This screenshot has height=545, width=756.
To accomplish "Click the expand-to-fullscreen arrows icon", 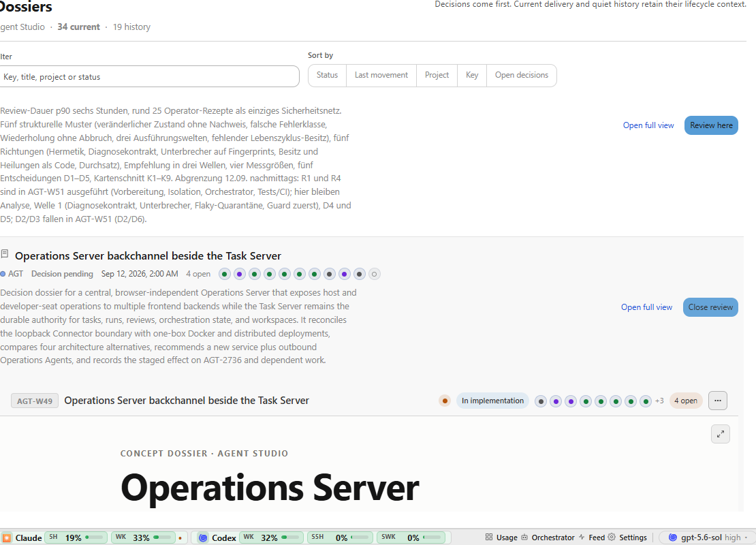I will click(721, 434).
